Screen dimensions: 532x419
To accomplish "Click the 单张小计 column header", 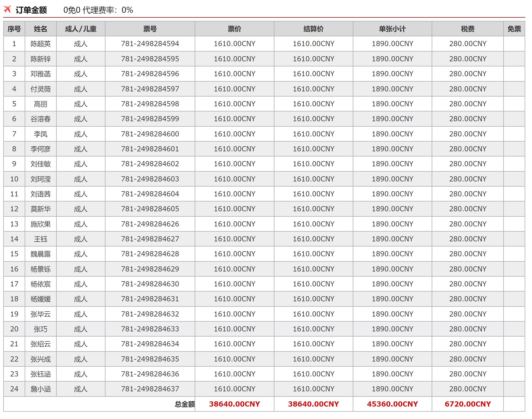I will pyautogui.click(x=392, y=29).
